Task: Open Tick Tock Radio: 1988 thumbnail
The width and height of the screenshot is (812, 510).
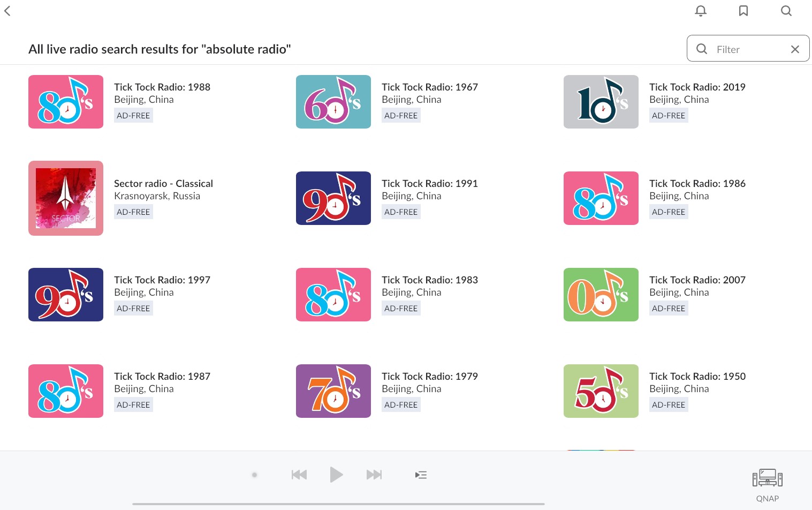Action: coord(66,102)
